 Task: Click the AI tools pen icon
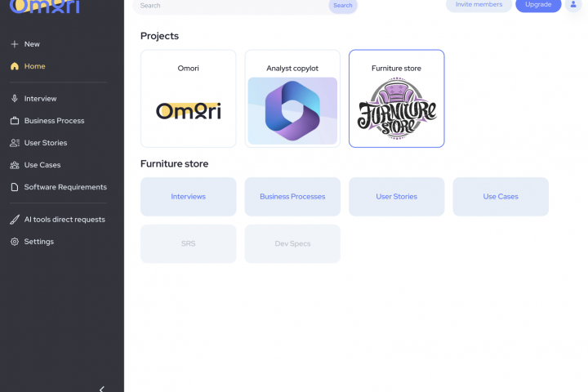(14, 220)
